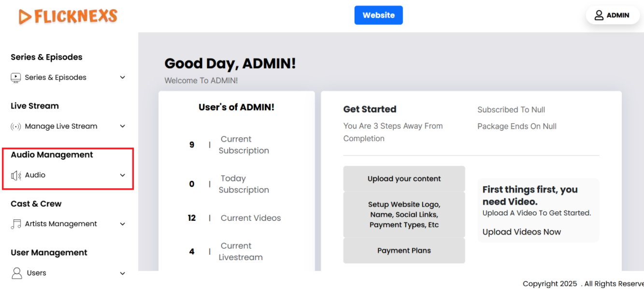Screen dimensions: 644x289
Task: Click the Audio speaker icon
Action: coord(16,175)
